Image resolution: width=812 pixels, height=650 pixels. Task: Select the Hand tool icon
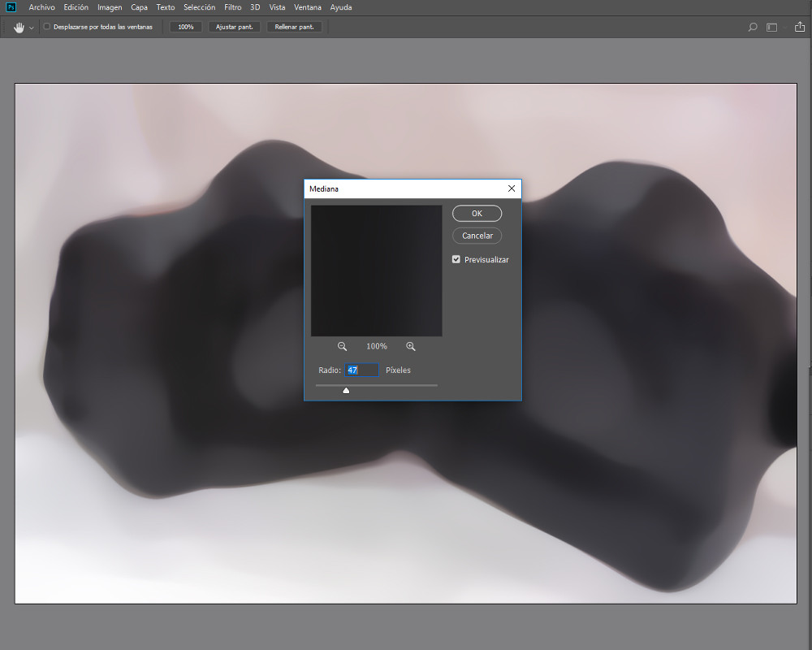19,28
